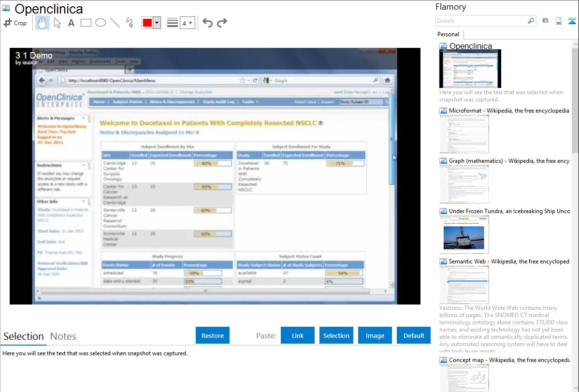Paste as Image button
Viewport: 579px width, 392px height.
[375, 335]
